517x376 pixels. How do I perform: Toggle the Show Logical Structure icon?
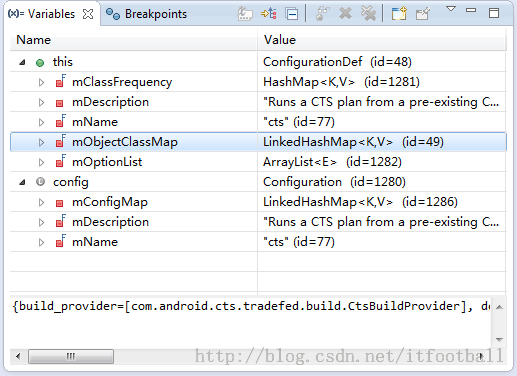pos(269,14)
